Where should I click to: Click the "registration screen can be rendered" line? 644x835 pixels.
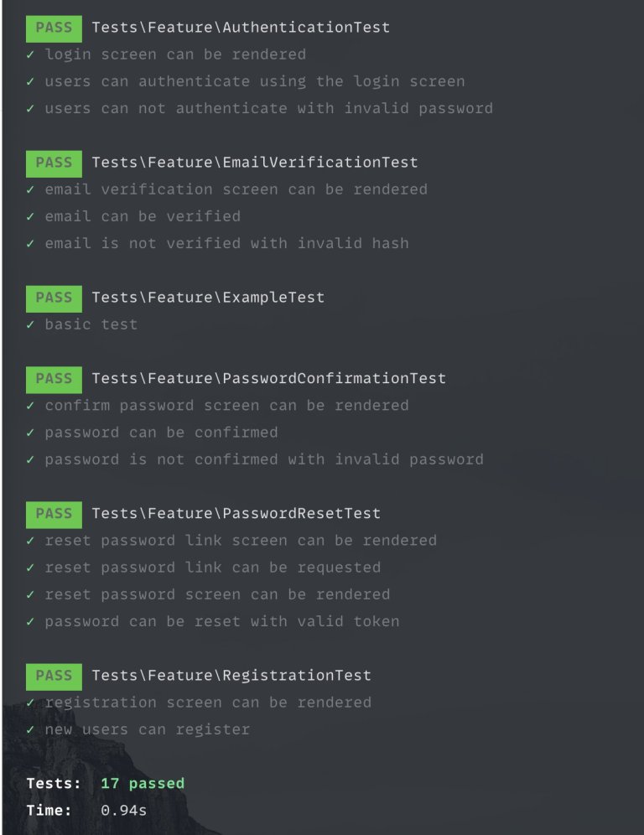(x=208, y=703)
